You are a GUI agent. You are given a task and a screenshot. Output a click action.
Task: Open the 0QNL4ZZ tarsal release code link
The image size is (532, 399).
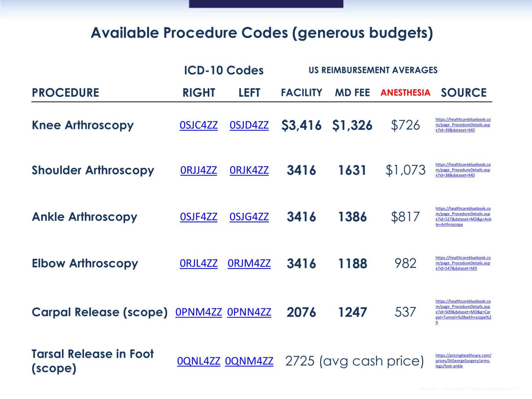[x=199, y=361]
